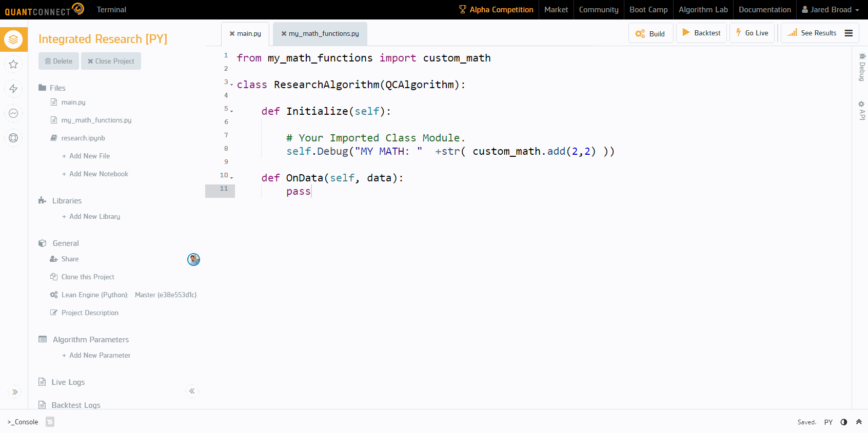Start a Backtest
The height and width of the screenshot is (433, 868).
tap(701, 33)
